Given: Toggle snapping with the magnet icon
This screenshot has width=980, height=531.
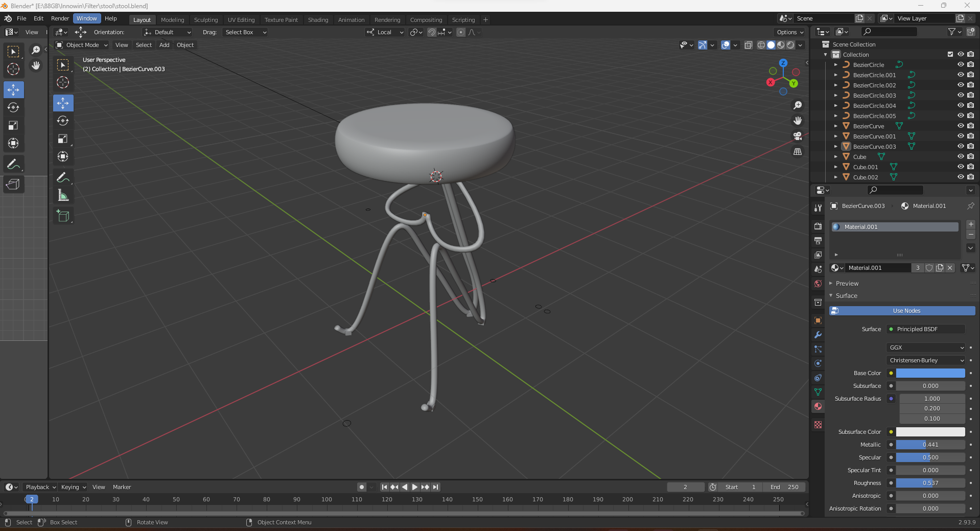Looking at the screenshot, I should 432,32.
